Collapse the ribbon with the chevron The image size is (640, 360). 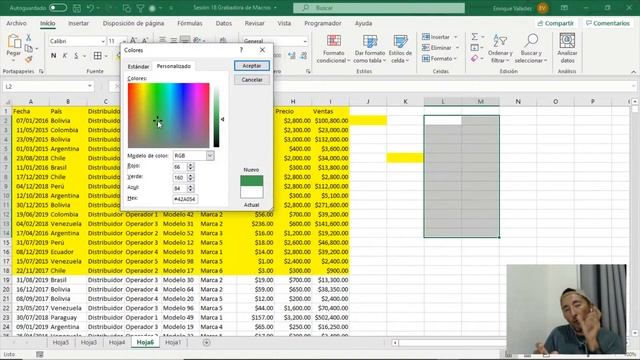click(633, 72)
